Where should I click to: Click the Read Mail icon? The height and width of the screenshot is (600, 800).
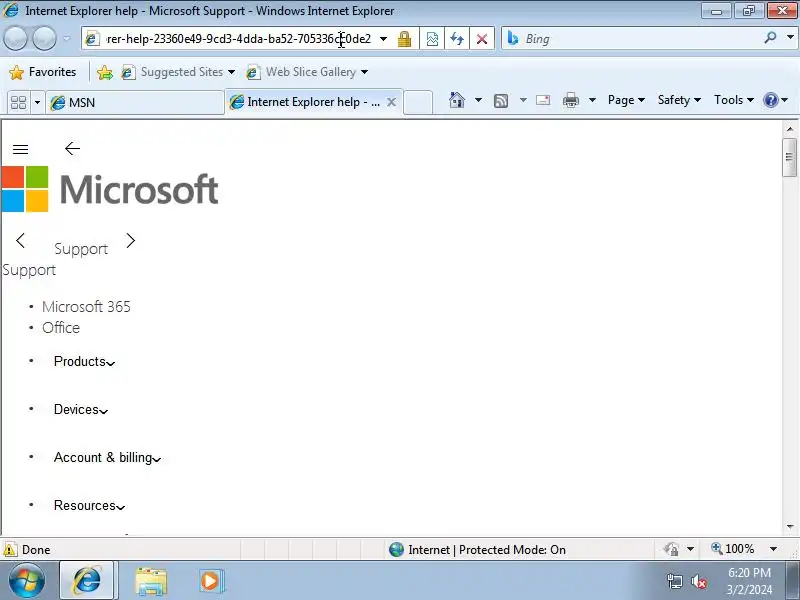(543, 100)
